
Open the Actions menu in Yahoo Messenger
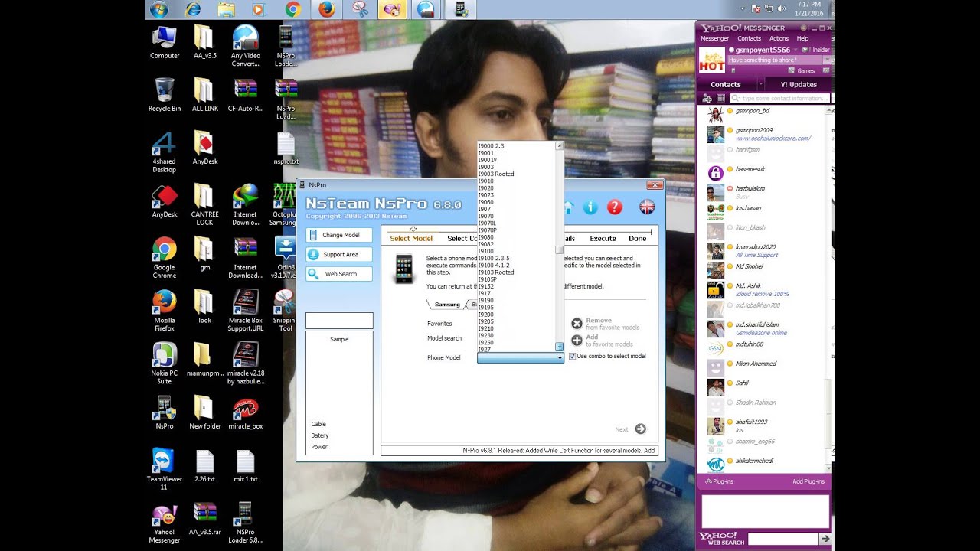tap(779, 38)
